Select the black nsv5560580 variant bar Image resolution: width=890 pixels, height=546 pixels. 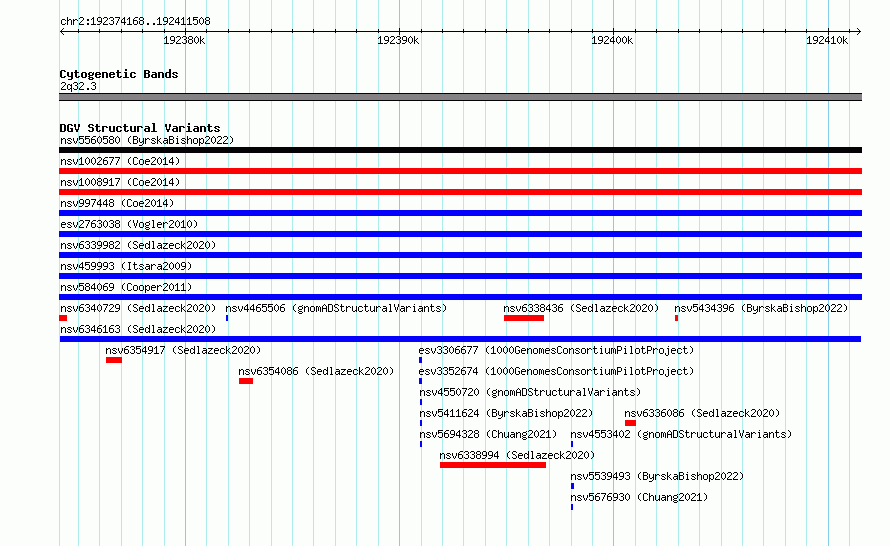[460, 150]
